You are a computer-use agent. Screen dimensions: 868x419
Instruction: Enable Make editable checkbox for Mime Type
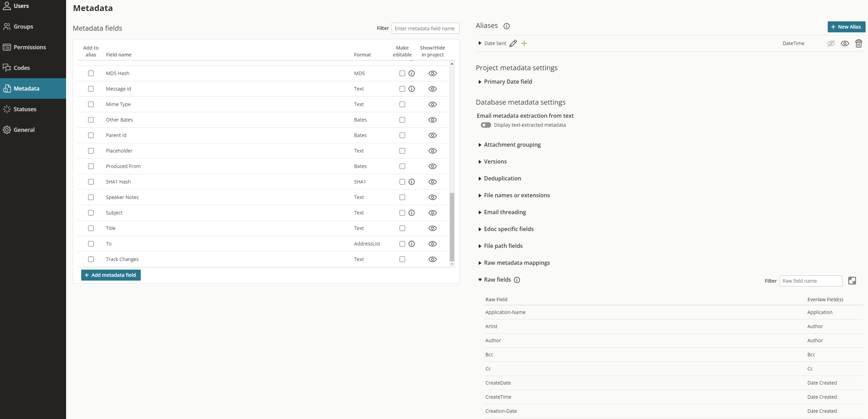click(x=402, y=104)
